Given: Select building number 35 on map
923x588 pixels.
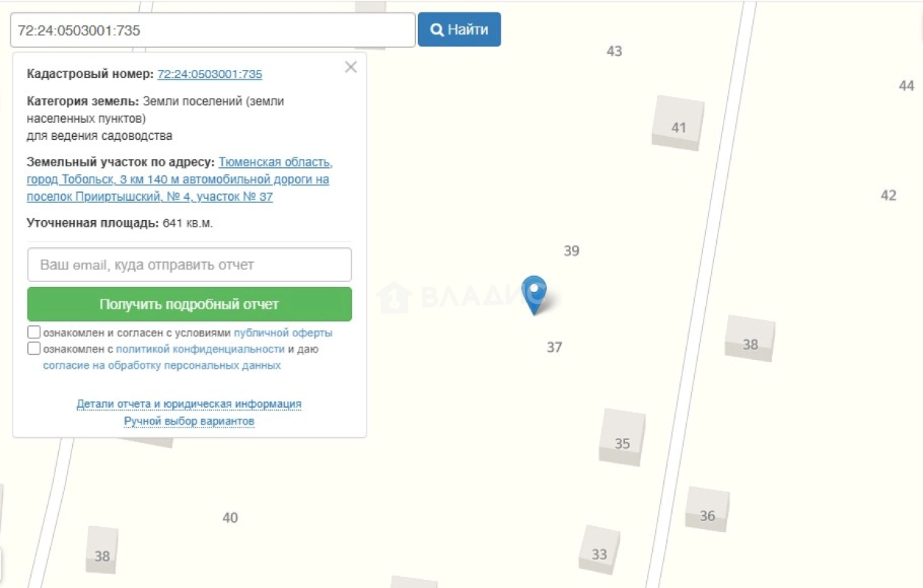Looking at the screenshot, I should (622, 438).
